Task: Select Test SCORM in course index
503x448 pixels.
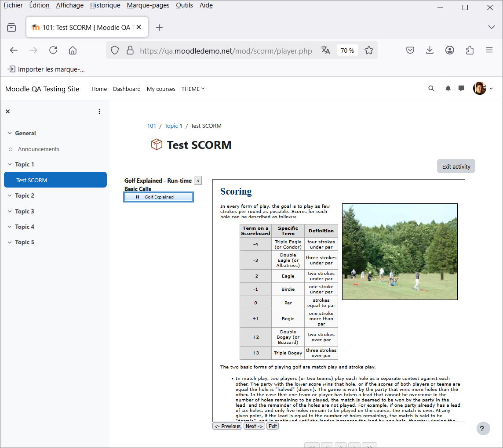Action: click(x=55, y=180)
